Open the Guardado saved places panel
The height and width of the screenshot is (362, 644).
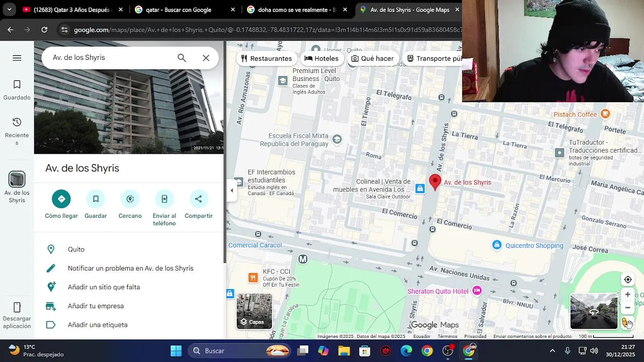[17, 90]
